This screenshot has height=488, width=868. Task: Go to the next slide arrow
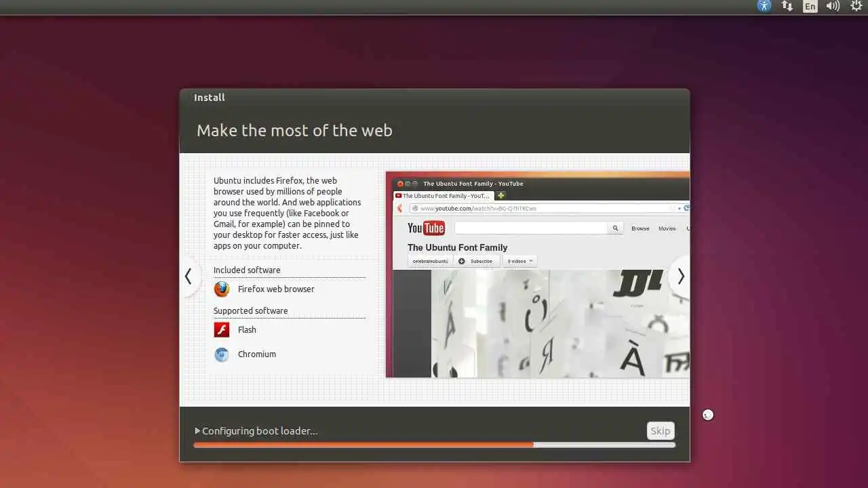680,277
